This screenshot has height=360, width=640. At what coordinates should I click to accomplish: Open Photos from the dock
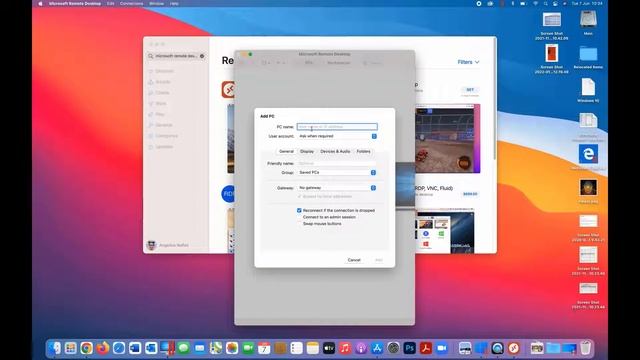click(x=232, y=348)
